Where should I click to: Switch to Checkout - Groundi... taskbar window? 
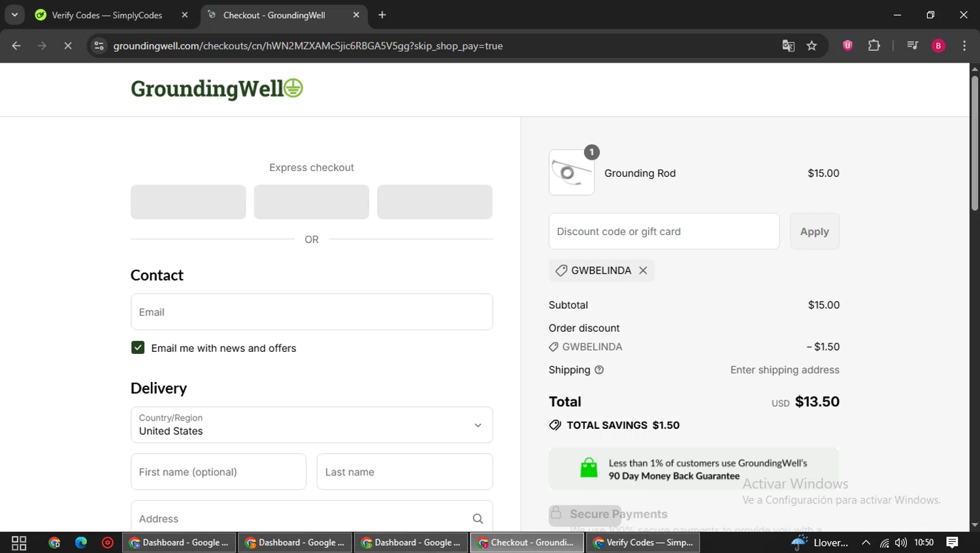coord(527,543)
